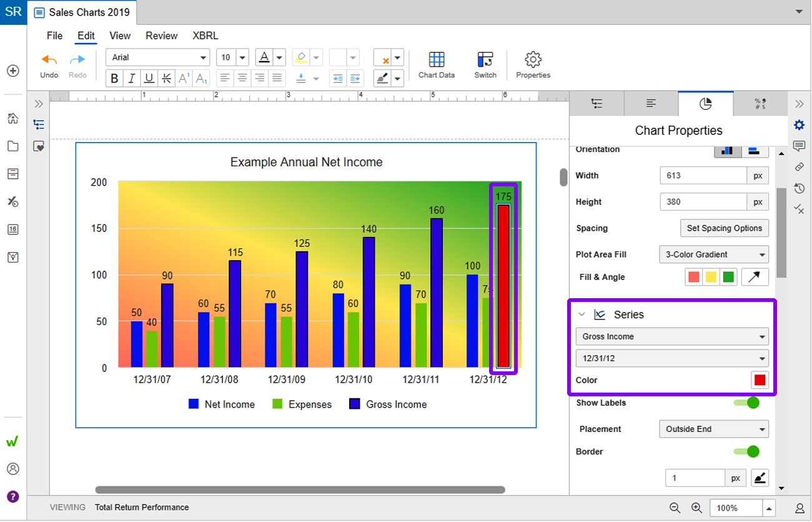Click the Set Spacing Options button
812x522 pixels.
(x=723, y=228)
